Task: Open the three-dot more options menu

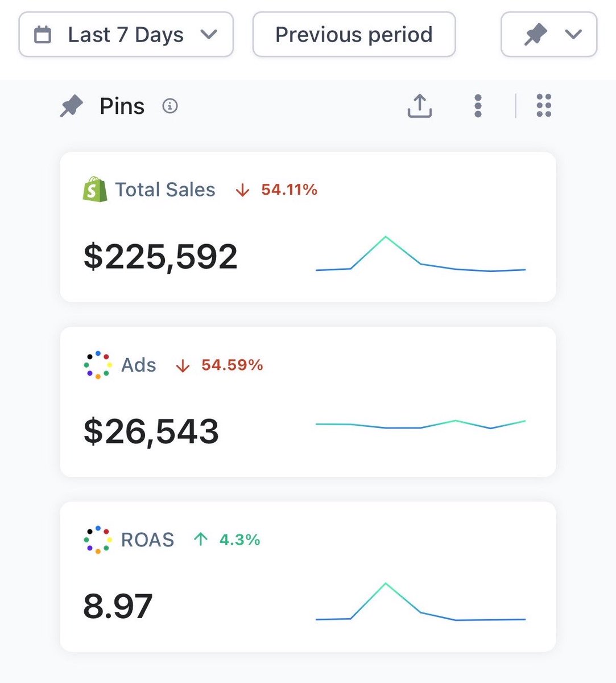Action: (478, 106)
